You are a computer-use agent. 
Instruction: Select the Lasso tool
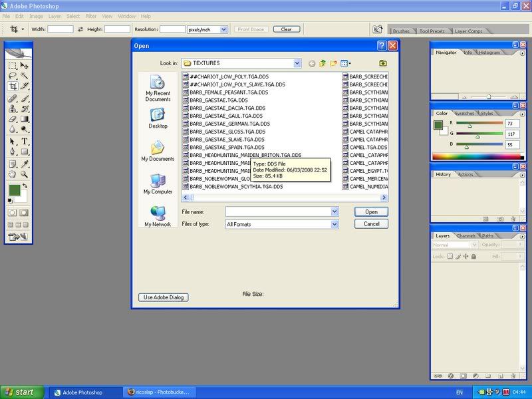pos(13,76)
